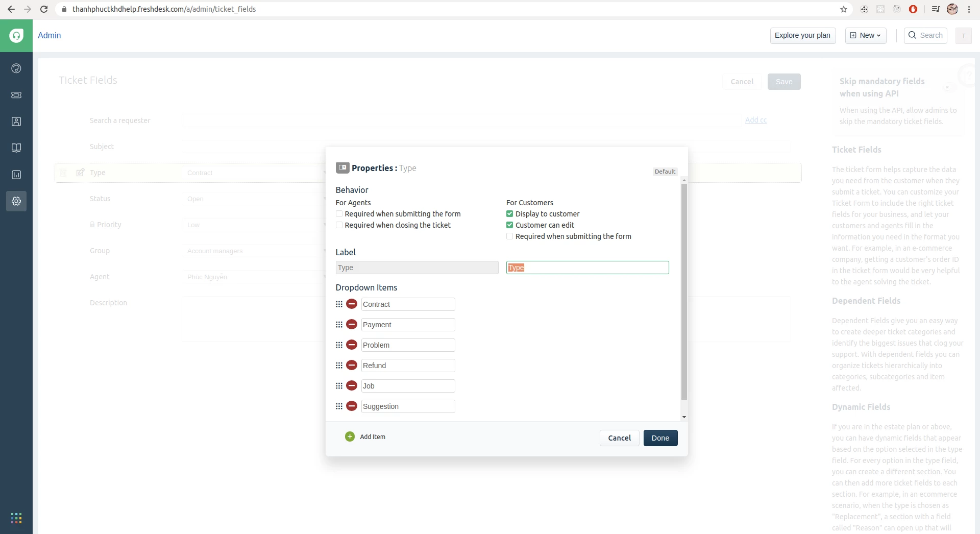Remove the Job dropdown item

click(x=352, y=386)
